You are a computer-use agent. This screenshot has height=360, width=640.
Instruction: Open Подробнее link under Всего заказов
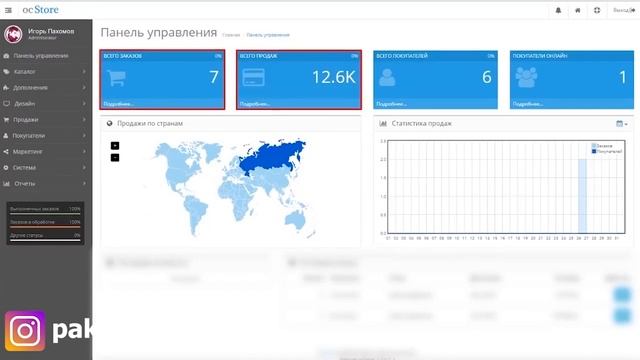pos(118,104)
